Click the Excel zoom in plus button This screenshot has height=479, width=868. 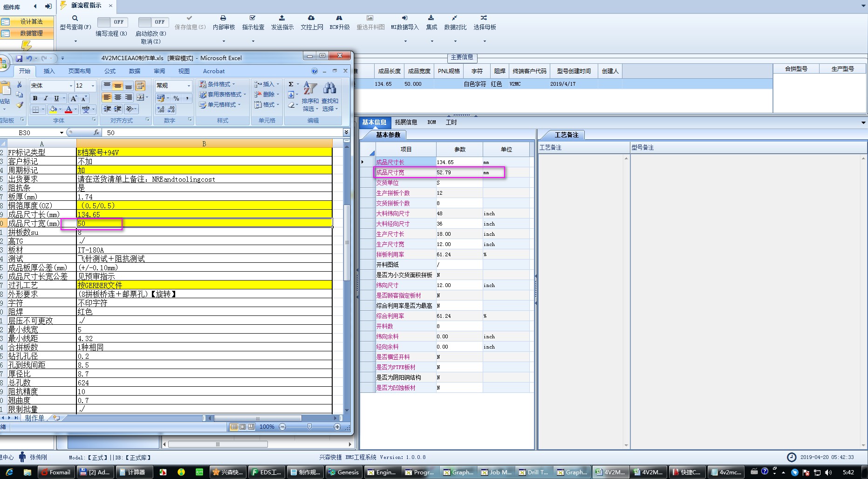tap(337, 427)
